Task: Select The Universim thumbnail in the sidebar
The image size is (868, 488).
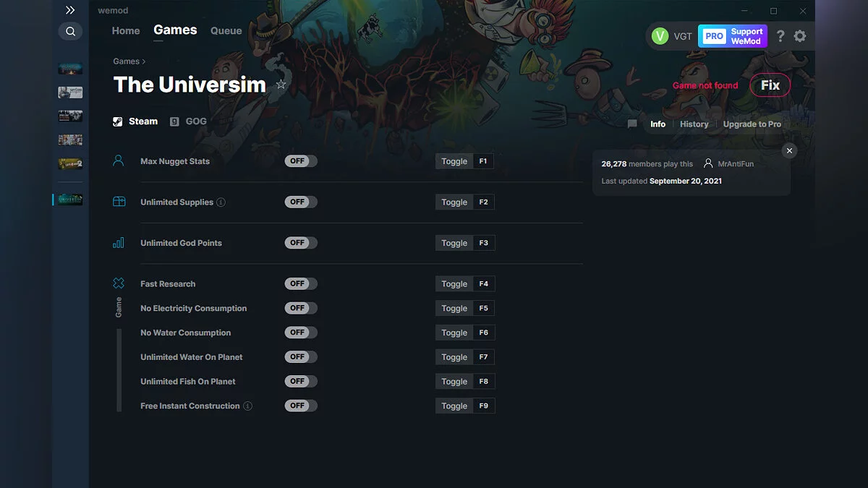Action: (x=70, y=199)
